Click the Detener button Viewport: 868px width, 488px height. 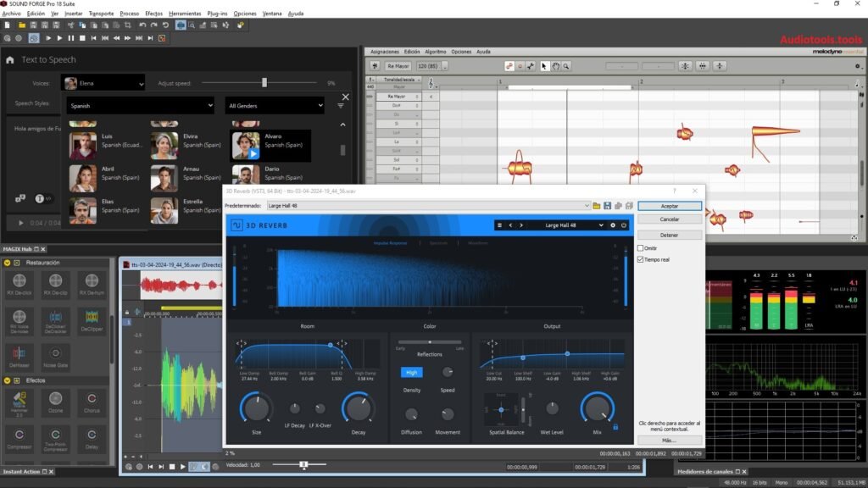(669, 234)
